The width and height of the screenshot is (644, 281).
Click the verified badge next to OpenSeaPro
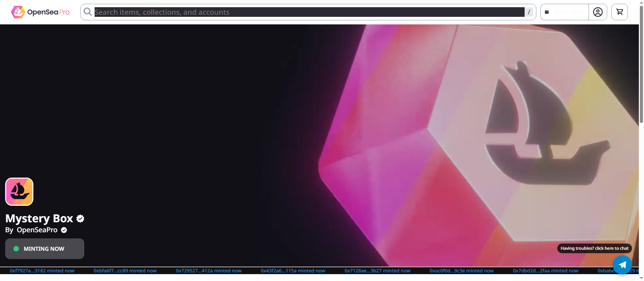click(x=64, y=230)
